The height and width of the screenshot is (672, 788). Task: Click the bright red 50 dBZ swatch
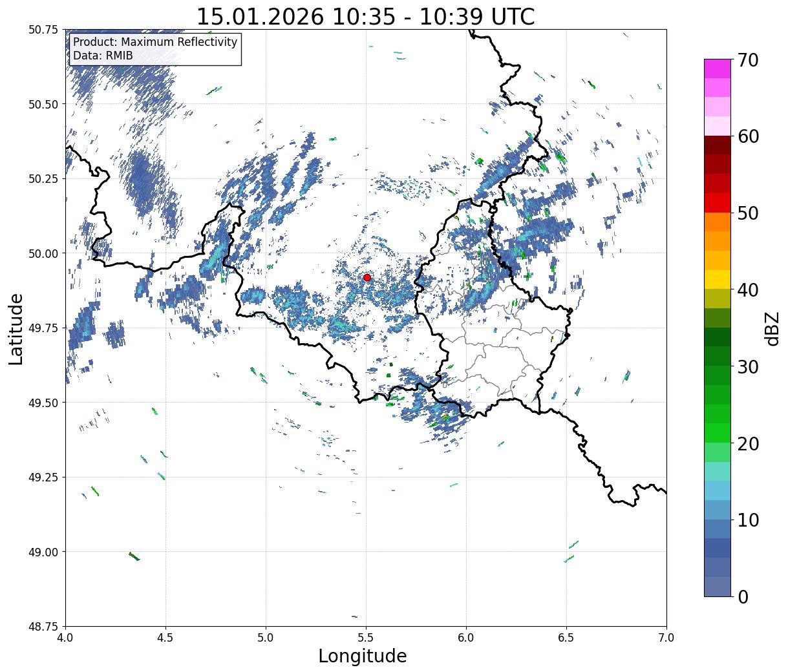click(718, 203)
